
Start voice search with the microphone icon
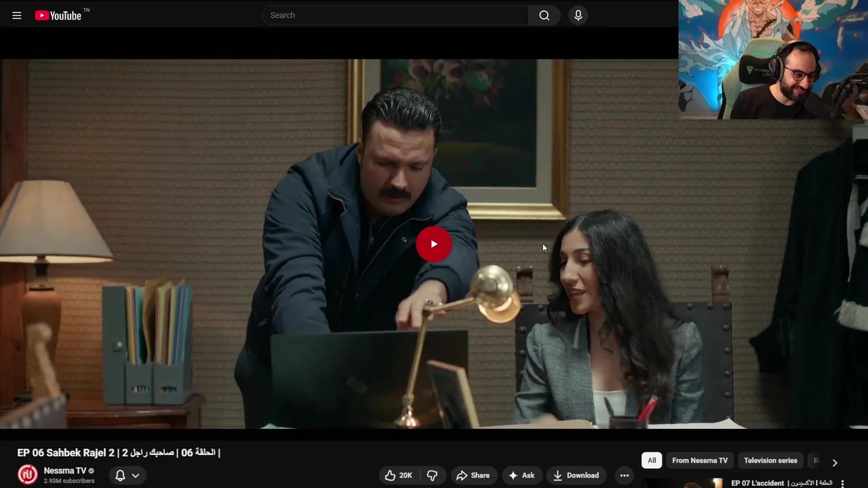578,15
